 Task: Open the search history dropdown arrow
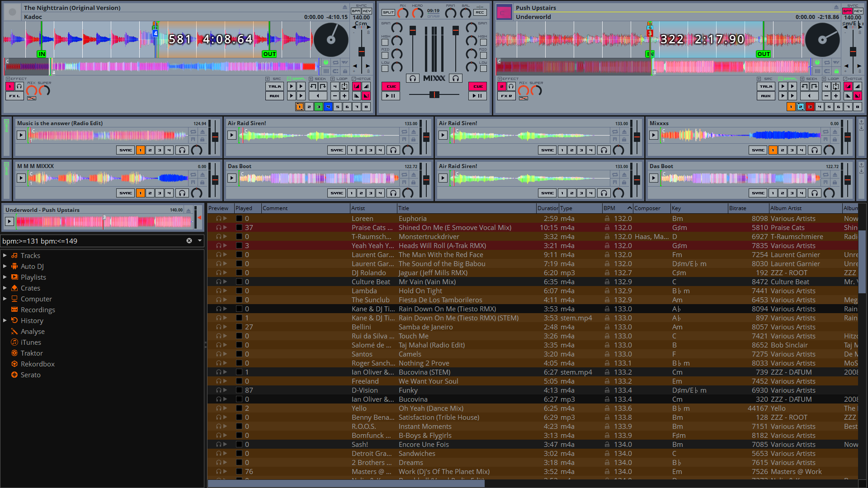click(199, 241)
